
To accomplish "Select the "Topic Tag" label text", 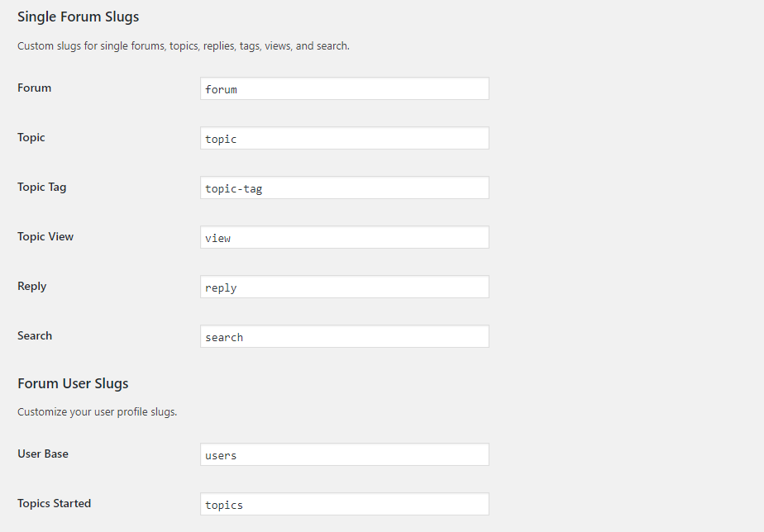I will [41, 188].
